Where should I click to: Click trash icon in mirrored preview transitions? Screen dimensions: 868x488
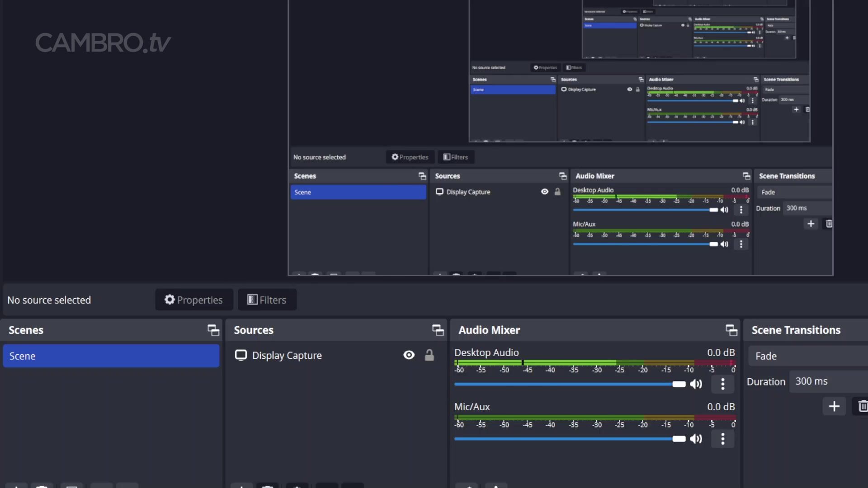click(x=829, y=224)
